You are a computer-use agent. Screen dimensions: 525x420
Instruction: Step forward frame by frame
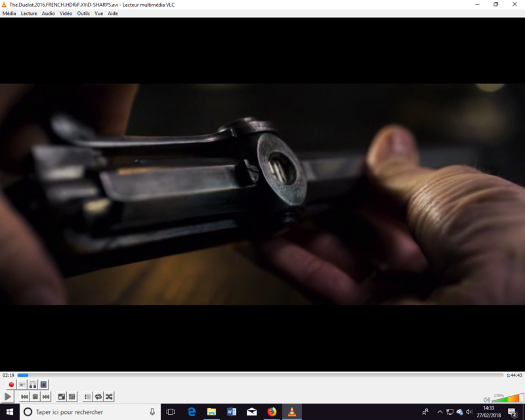point(43,385)
